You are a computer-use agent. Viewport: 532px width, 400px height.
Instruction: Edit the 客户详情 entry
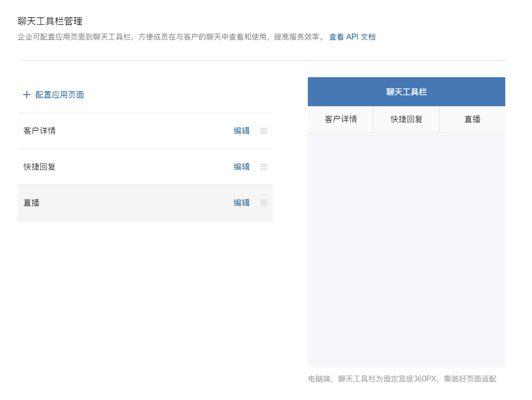242,131
